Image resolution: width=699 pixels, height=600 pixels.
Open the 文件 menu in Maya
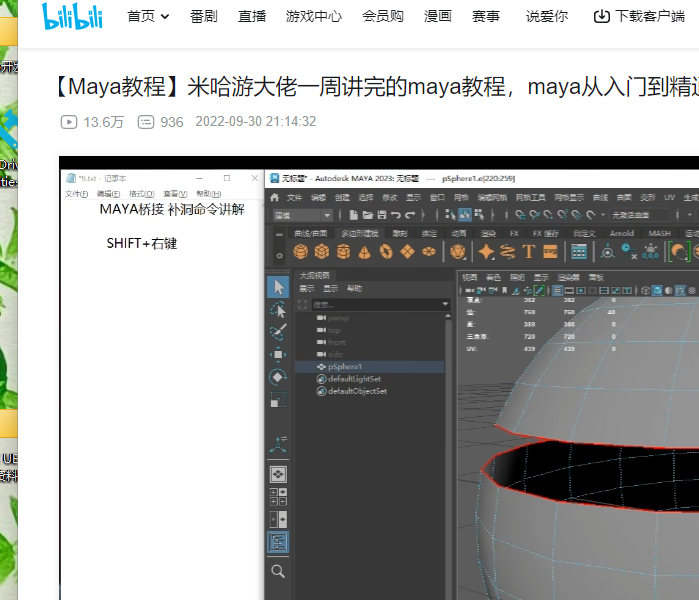(x=294, y=197)
